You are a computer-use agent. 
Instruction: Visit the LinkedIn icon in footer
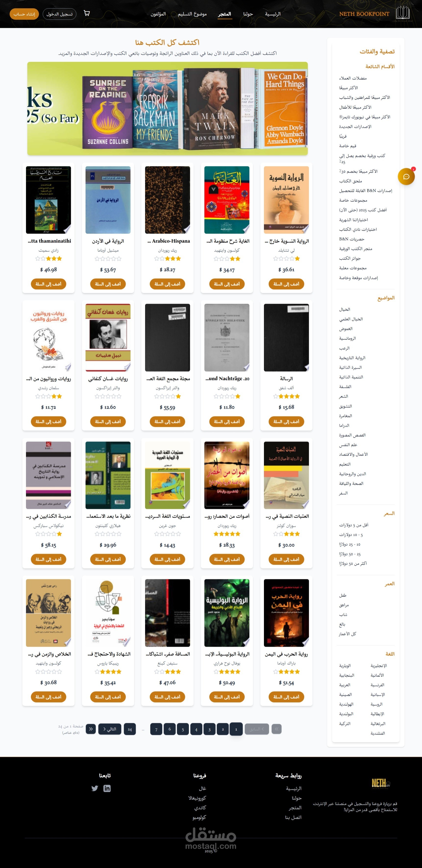click(107, 788)
